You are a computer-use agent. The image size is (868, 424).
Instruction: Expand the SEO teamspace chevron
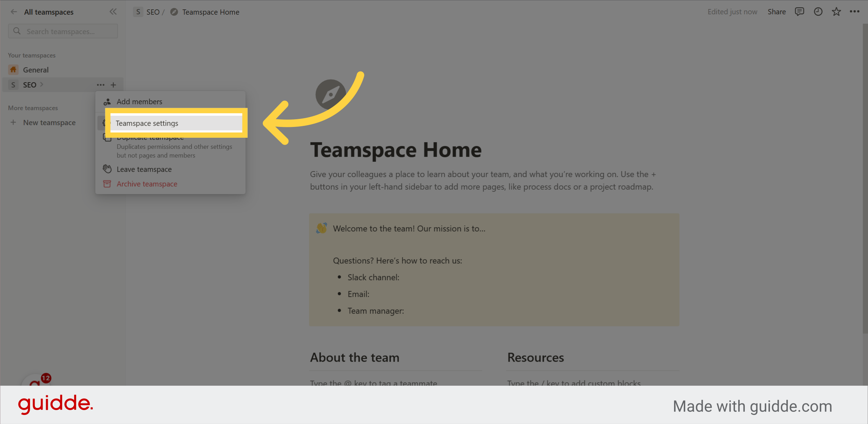[x=42, y=84]
